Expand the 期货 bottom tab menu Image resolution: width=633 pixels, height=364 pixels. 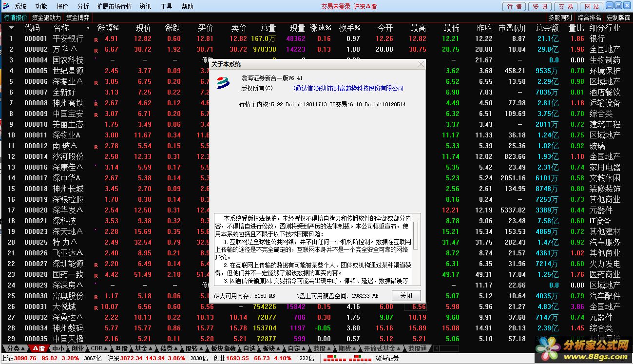348,348
